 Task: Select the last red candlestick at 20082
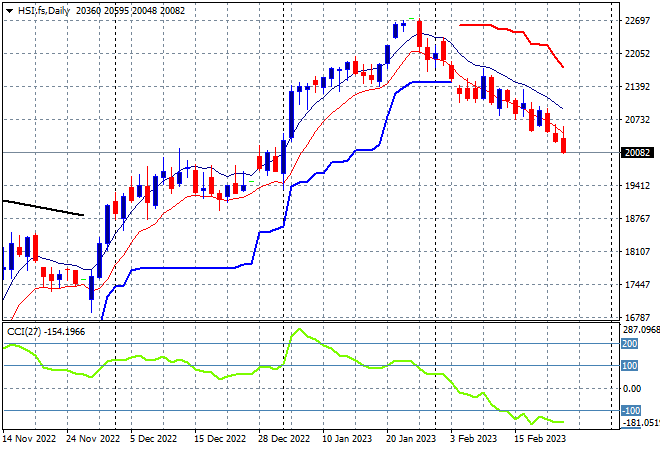564,145
